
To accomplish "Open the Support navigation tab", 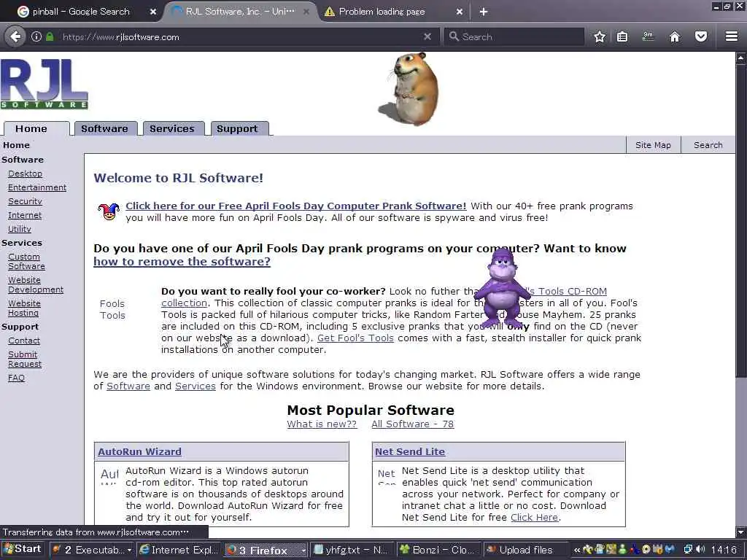I will click(x=237, y=128).
